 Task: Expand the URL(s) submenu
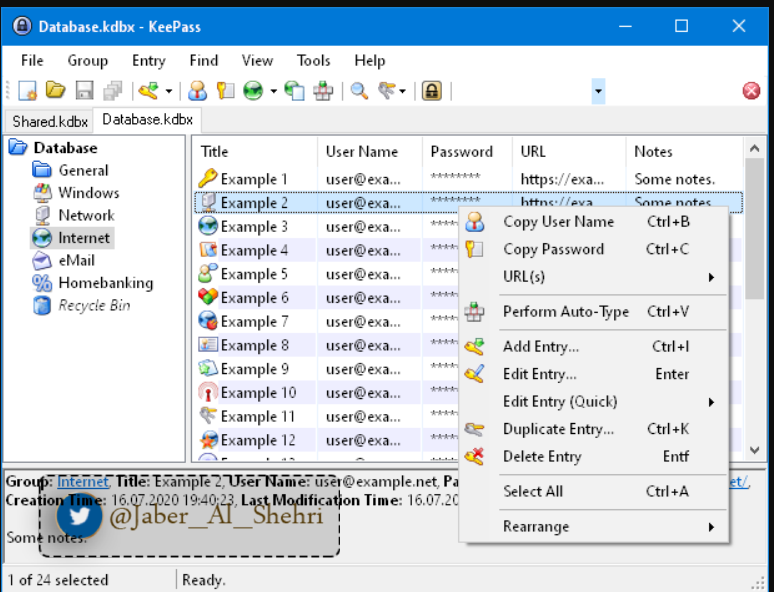click(594, 276)
